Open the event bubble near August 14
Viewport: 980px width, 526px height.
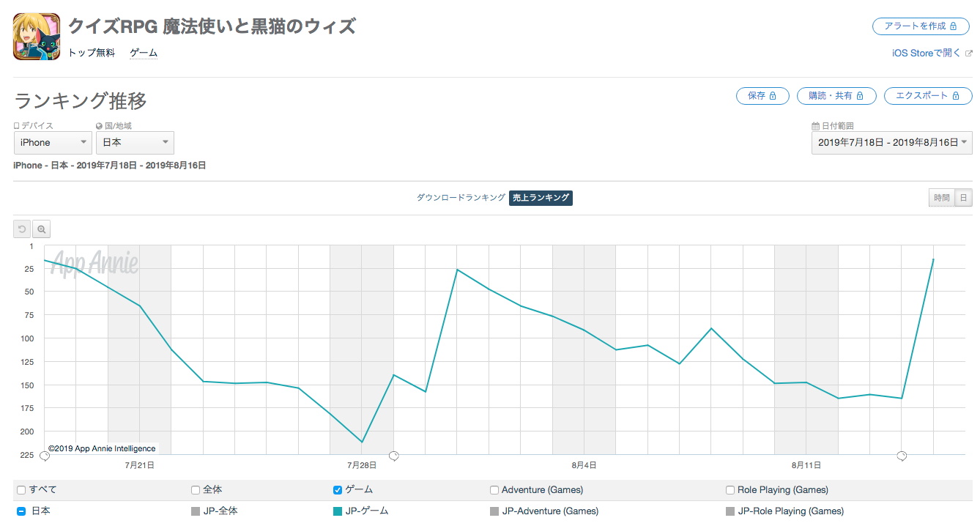point(902,456)
